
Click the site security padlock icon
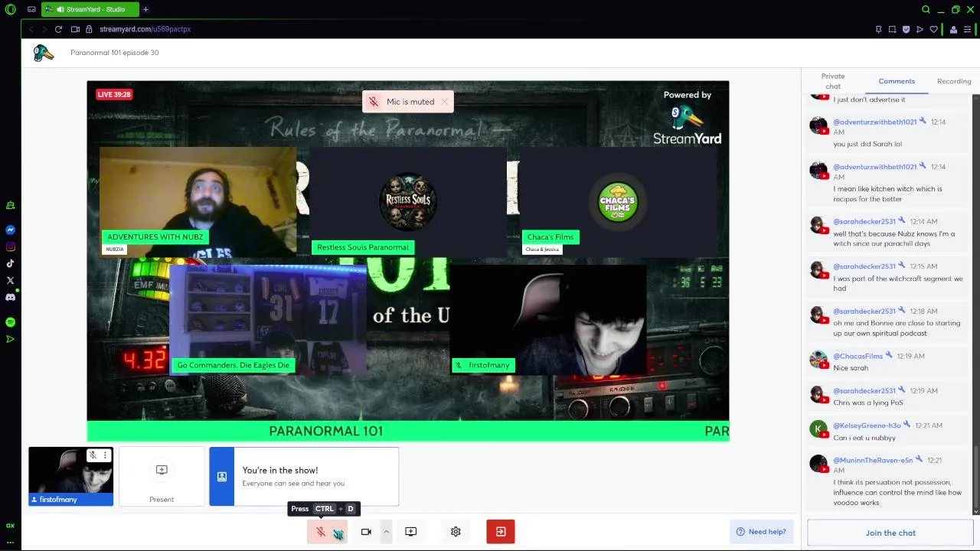click(x=90, y=29)
